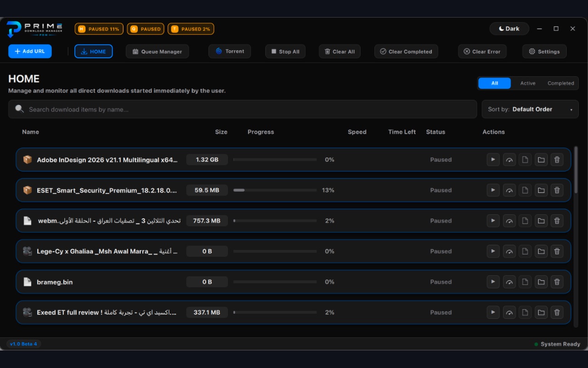Image resolution: width=588 pixels, height=368 pixels.
Task: Filter downloads by Completed
Action: [x=561, y=83]
